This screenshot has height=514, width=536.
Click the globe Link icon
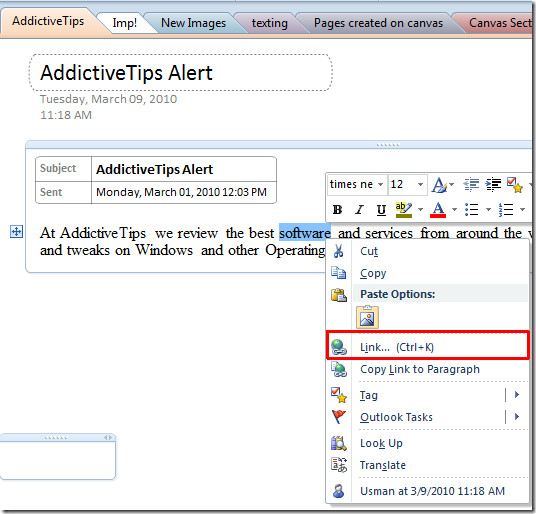(339, 347)
